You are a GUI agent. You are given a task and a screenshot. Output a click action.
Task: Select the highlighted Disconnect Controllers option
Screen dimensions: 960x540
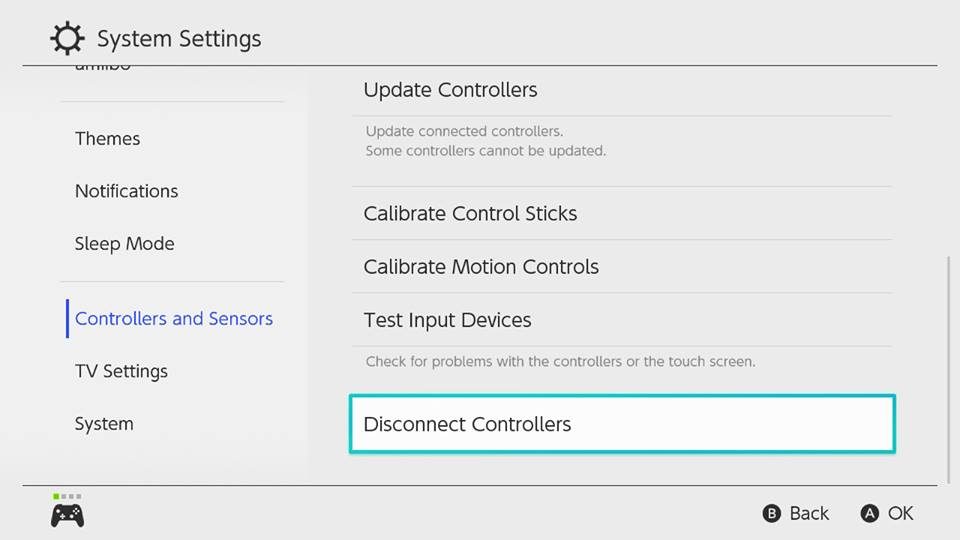point(622,424)
